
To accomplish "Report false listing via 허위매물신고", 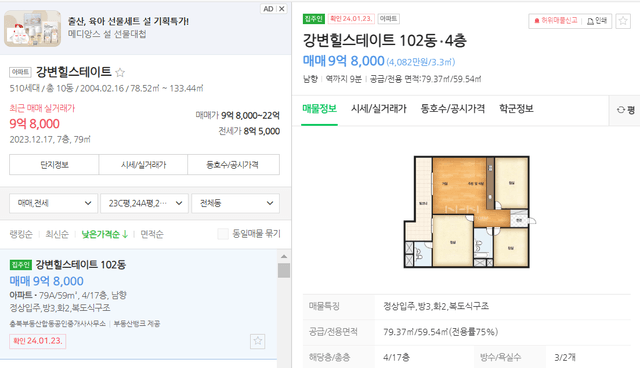I will (x=556, y=20).
